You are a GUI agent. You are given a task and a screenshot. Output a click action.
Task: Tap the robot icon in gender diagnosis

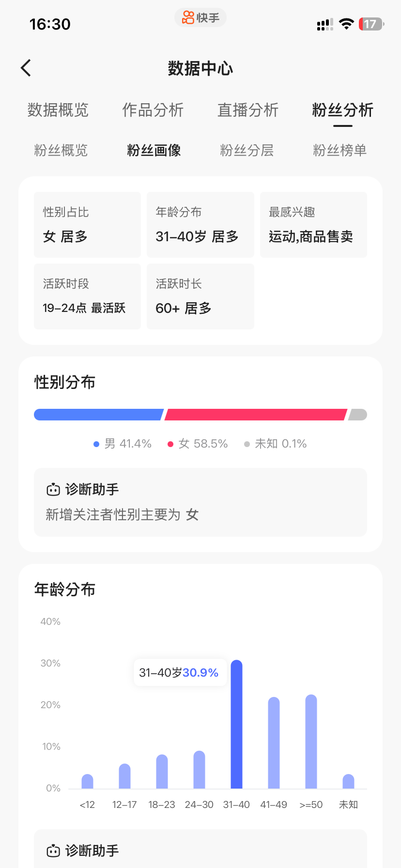click(53, 490)
